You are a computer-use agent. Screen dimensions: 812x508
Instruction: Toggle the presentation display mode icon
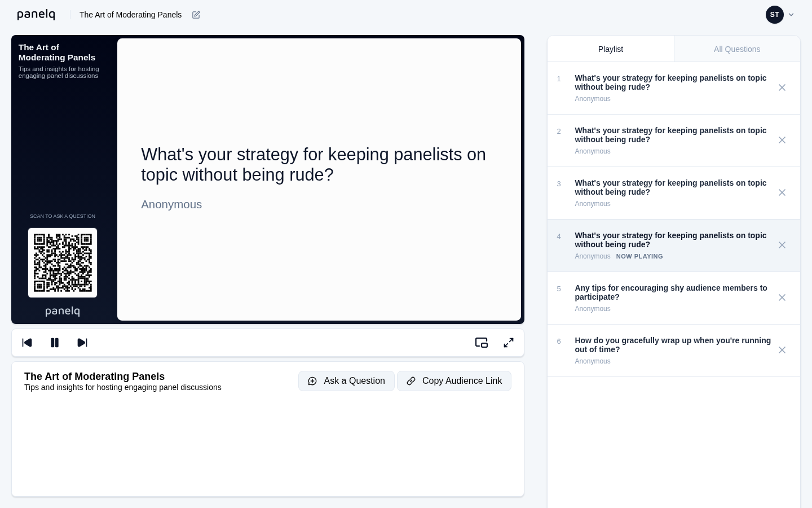tap(482, 343)
